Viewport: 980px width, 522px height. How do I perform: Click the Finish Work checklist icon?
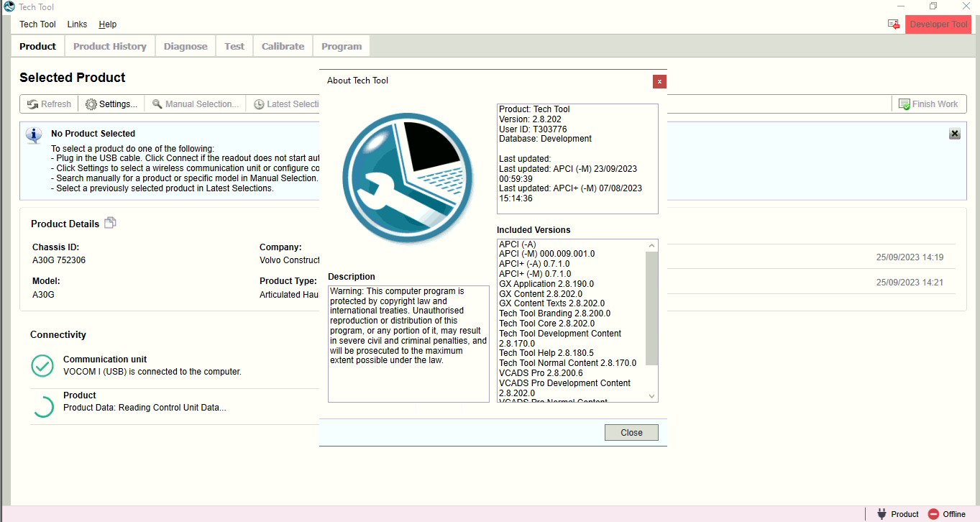click(904, 104)
